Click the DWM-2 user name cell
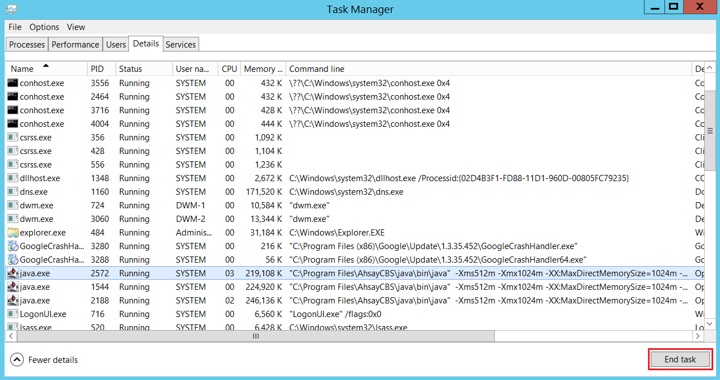Image resolution: width=720 pixels, height=380 pixels. (x=190, y=219)
